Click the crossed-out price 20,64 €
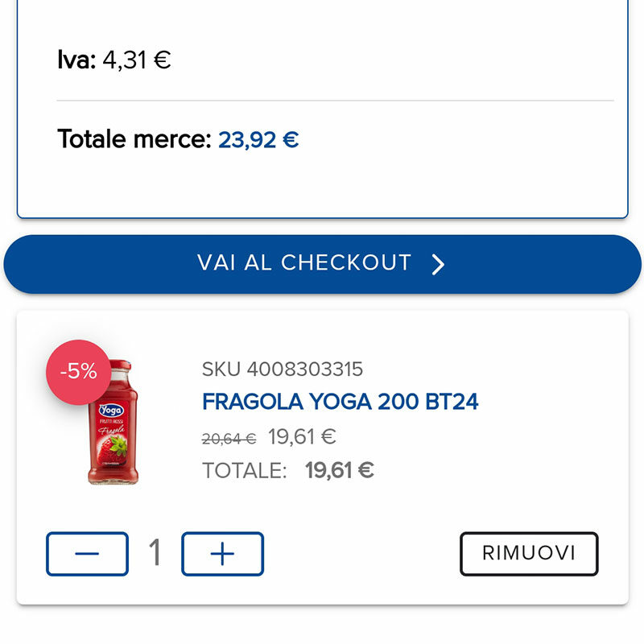Viewport: 644px width, 644px height. click(x=229, y=439)
